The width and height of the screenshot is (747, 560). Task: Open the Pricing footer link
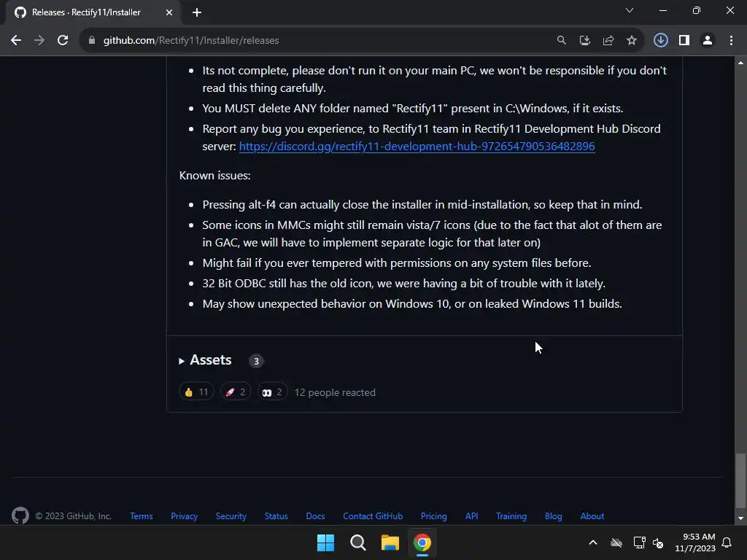click(433, 516)
